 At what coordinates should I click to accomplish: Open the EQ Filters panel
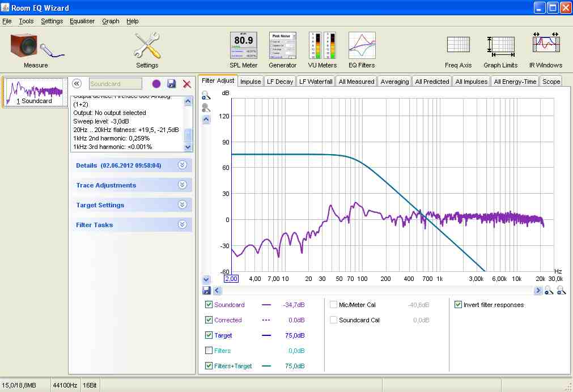pyautogui.click(x=362, y=50)
